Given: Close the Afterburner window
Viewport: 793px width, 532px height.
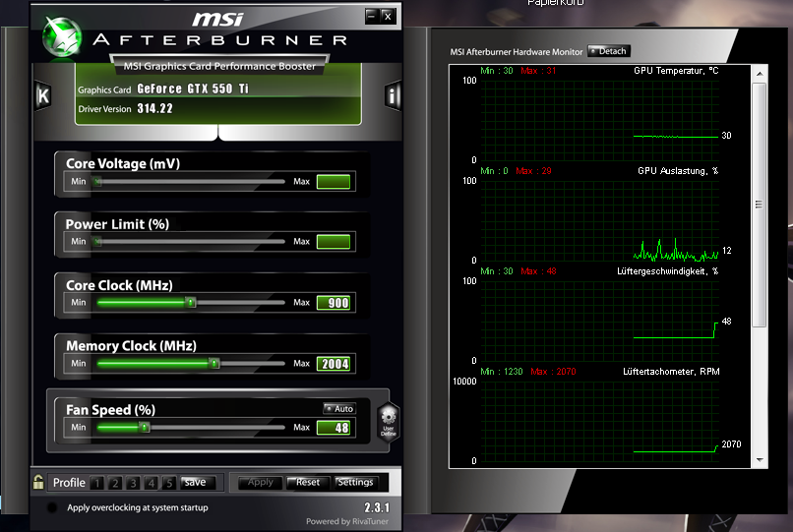Looking at the screenshot, I should (x=388, y=16).
